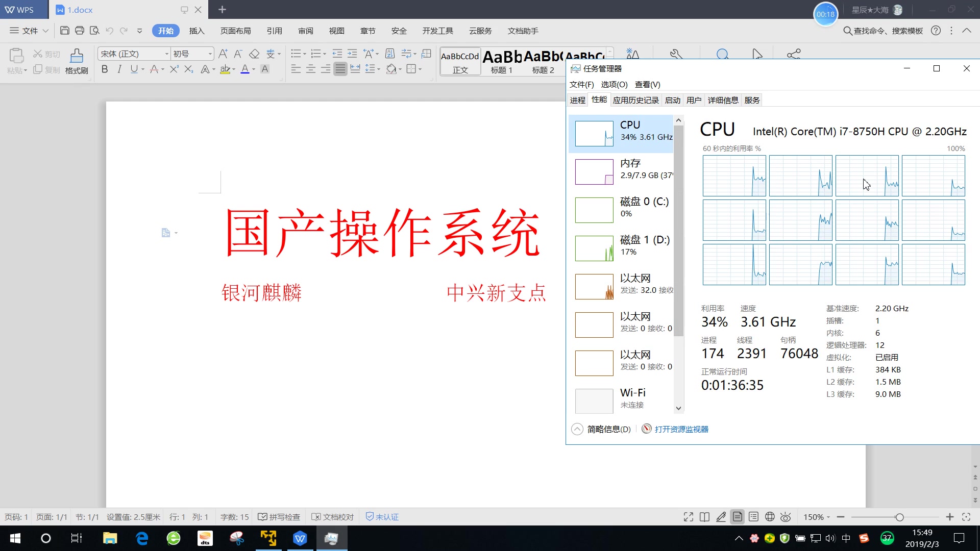Click the Windows Start button
The image size is (980, 551).
tap(15, 538)
